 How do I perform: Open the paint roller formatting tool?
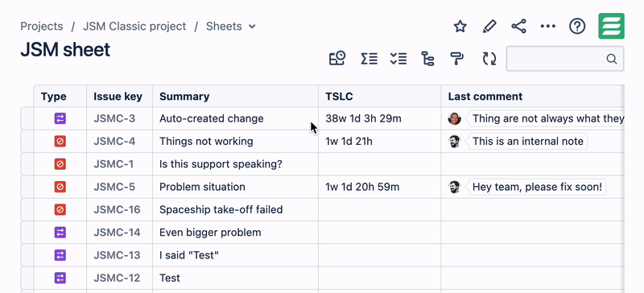[x=457, y=58]
